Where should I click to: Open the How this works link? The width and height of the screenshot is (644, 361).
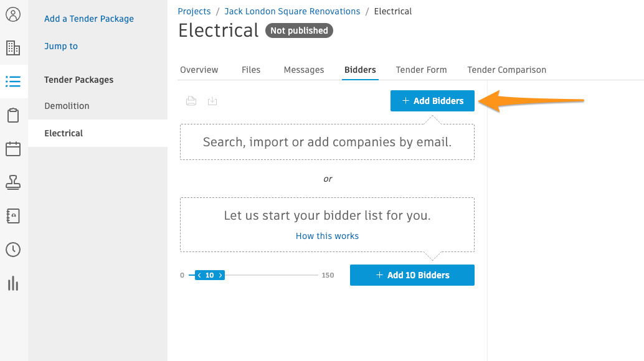coord(328,236)
